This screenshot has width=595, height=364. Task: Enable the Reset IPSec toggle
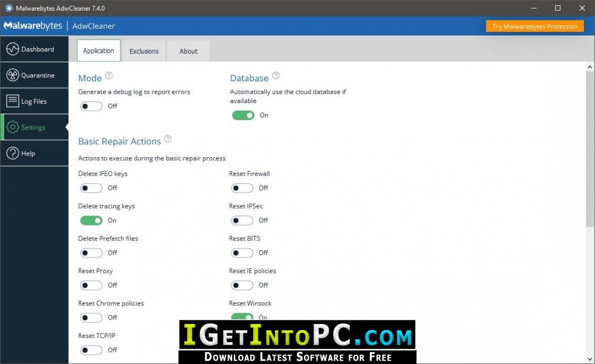click(x=242, y=220)
